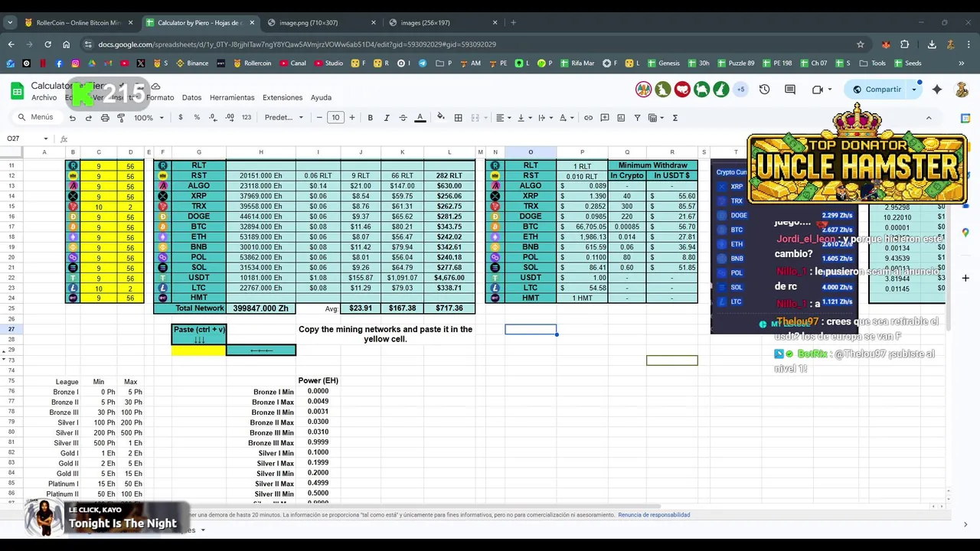The width and height of the screenshot is (980, 551).
Task: Open Google Calendar side panel
Action: (x=965, y=118)
